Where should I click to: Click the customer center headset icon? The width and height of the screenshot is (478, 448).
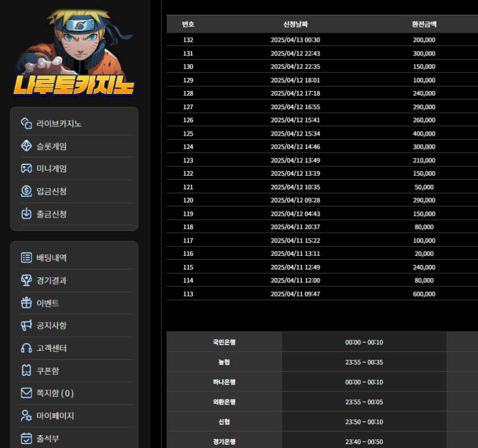coord(26,348)
